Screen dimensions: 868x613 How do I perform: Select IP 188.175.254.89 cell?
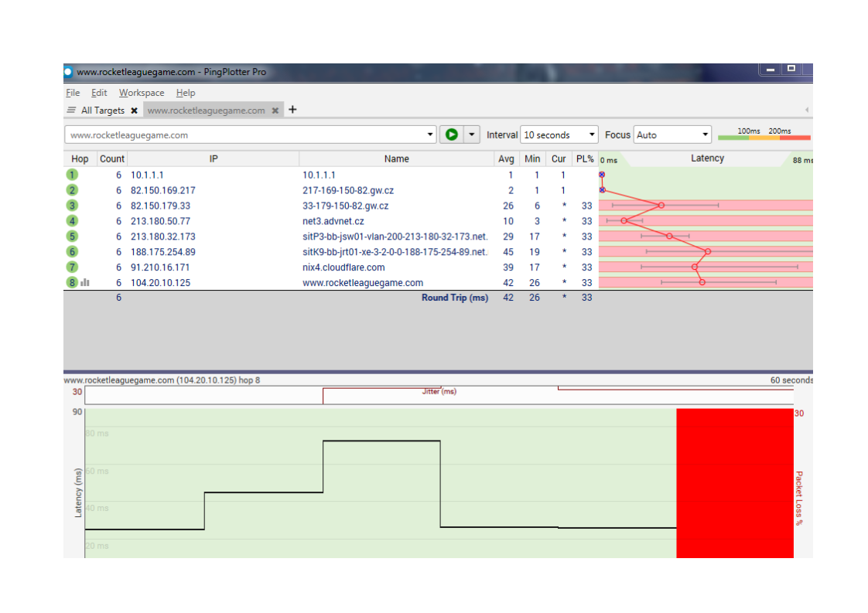(162, 252)
